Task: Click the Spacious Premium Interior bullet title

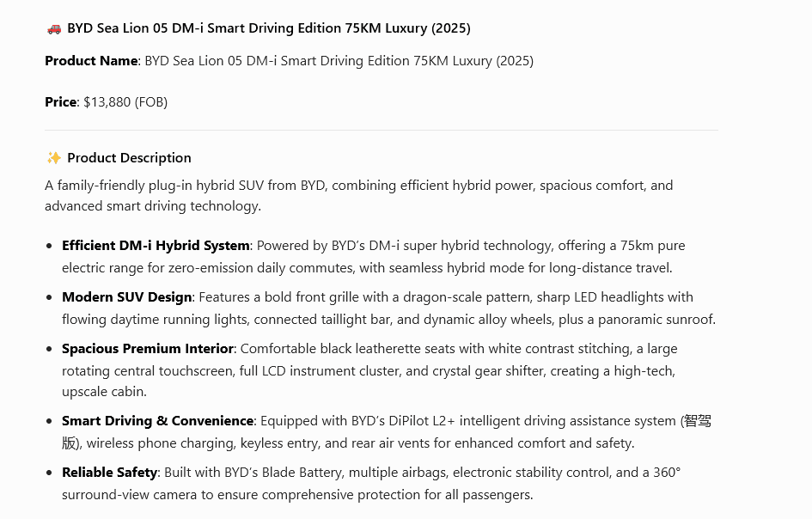Action: tap(148, 349)
